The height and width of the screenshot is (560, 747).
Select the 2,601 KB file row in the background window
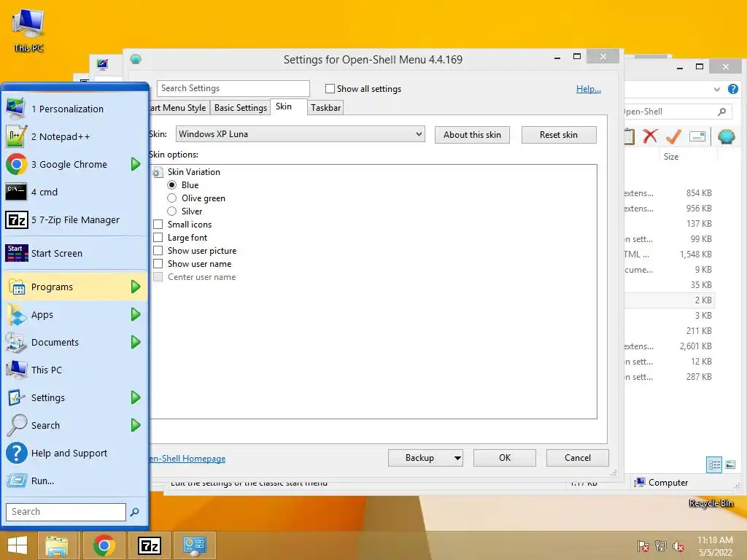tap(670, 346)
